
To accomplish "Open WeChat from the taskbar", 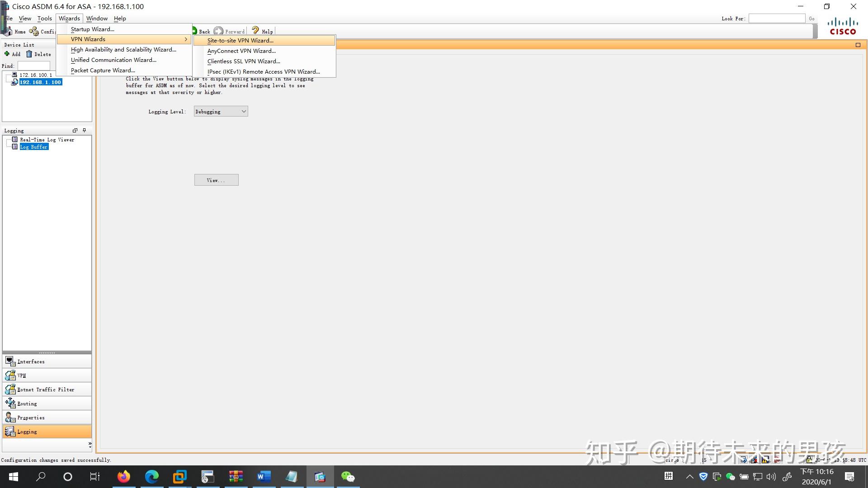I will 347,477.
